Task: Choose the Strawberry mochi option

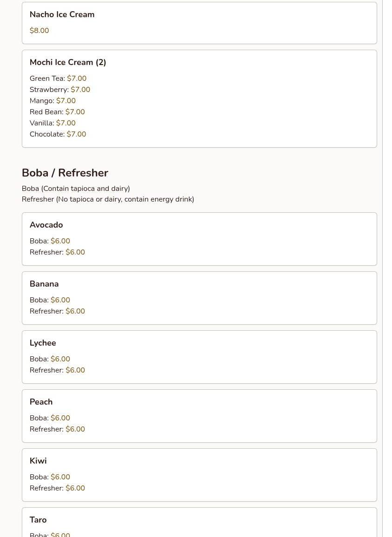Action: [x=60, y=90]
